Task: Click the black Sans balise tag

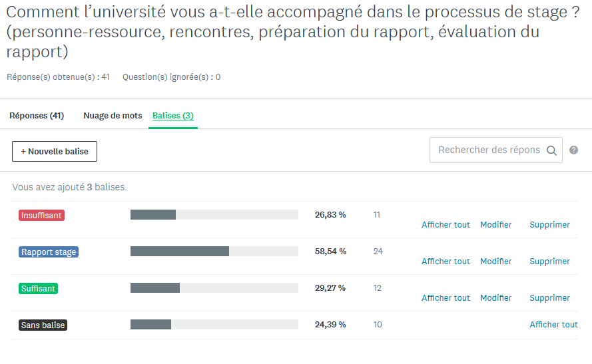Action: [x=43, y=325]
